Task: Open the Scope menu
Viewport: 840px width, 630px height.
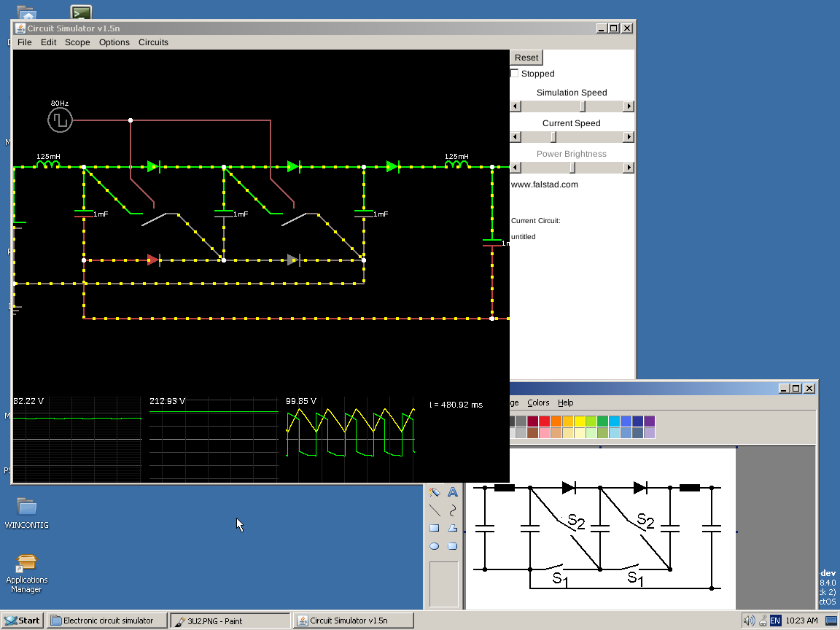Action: point(78,42)
